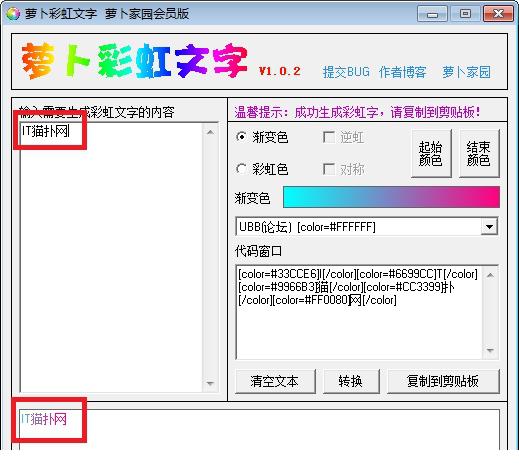Click the colored IT猫扑网 preview text
This screenshot has width=519, height=468.
(x=44, y=419)
